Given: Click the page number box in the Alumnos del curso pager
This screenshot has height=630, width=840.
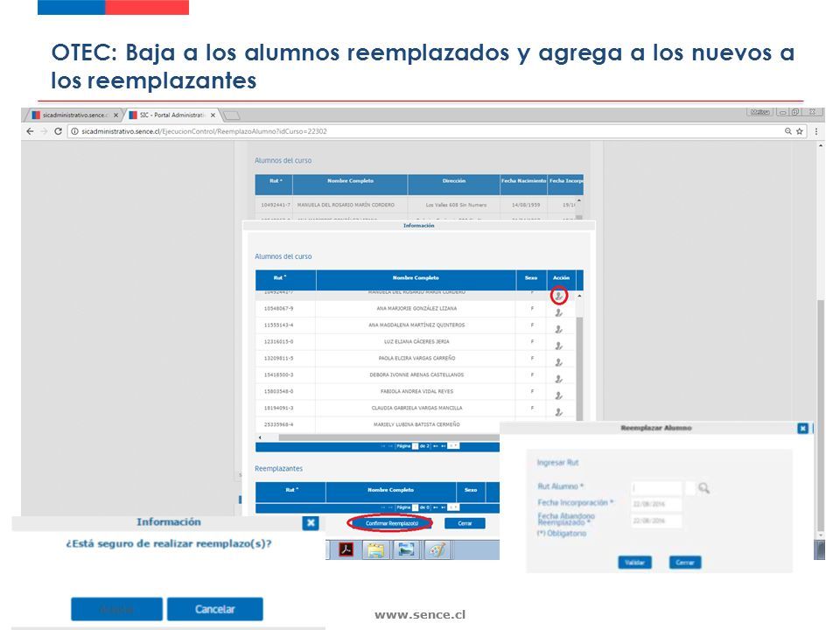Looking at the screenshot, I should pos(415,446).
